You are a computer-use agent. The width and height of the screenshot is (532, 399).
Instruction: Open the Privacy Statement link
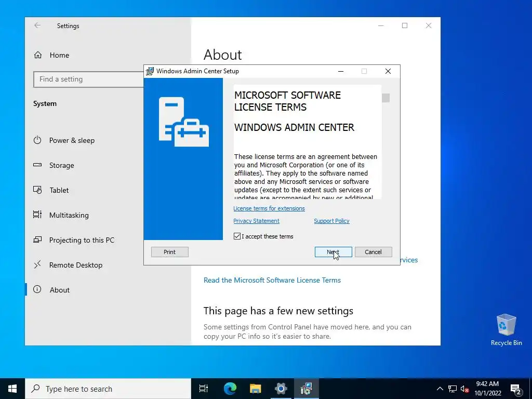click(x=257, y=221)
